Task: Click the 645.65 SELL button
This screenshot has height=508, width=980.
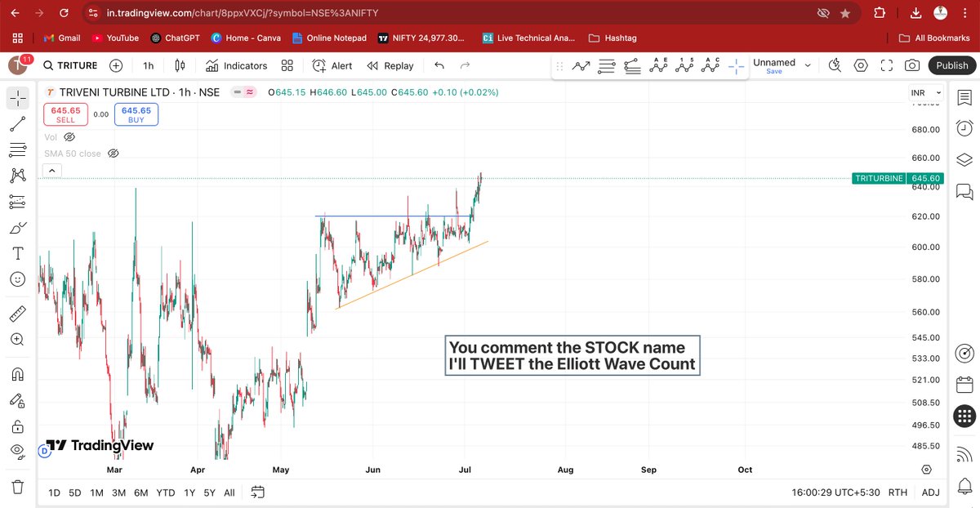Action: tap(65, 114)
